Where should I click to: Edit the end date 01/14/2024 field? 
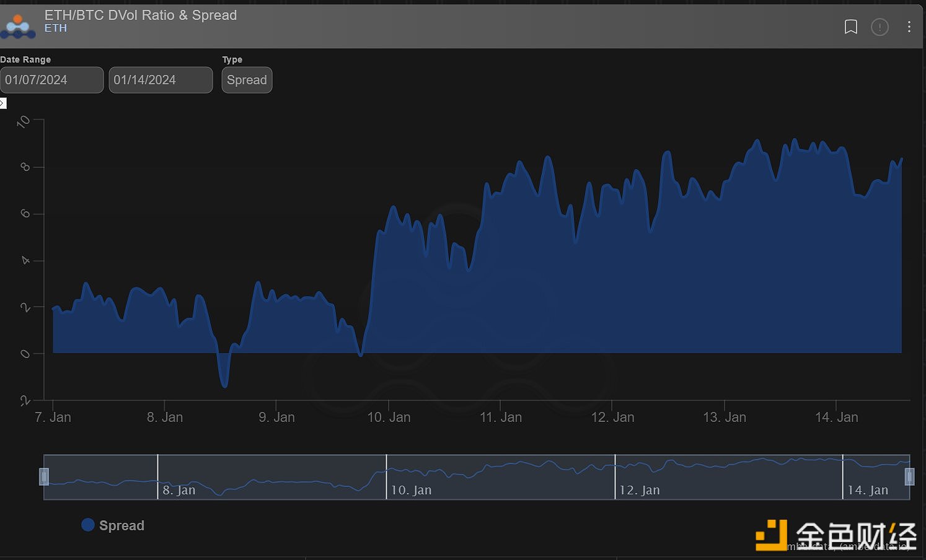pos(161,80)
